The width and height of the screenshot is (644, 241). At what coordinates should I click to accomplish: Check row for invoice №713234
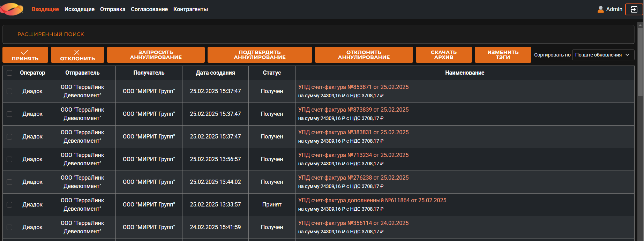[9, 159]
